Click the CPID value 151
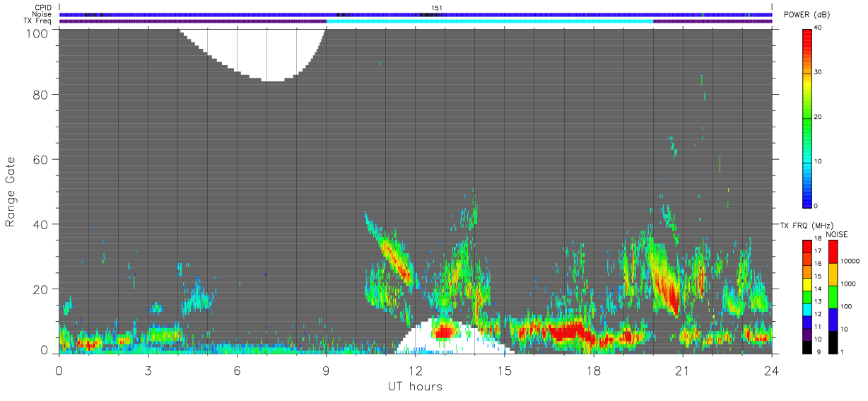 [437, 8]
